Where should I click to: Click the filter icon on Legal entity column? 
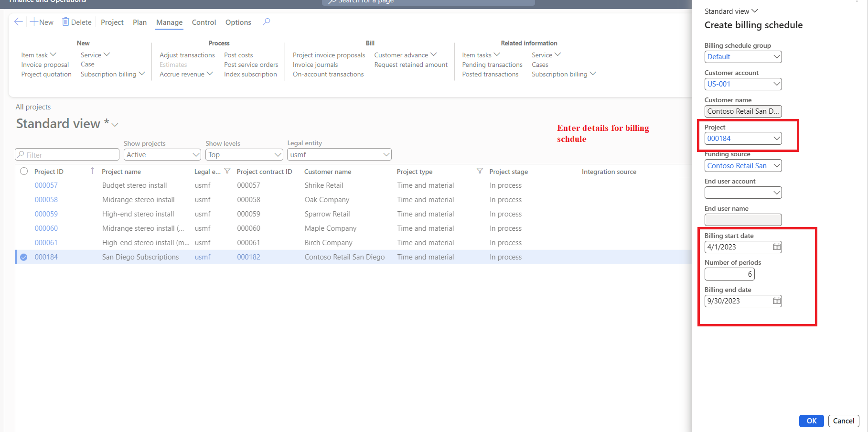click(x=227, y=171)
